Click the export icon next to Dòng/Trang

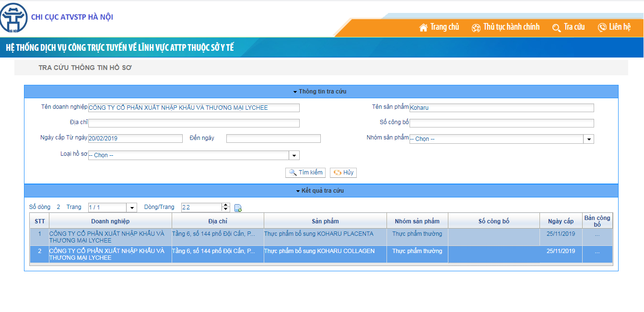coord(238,208)
